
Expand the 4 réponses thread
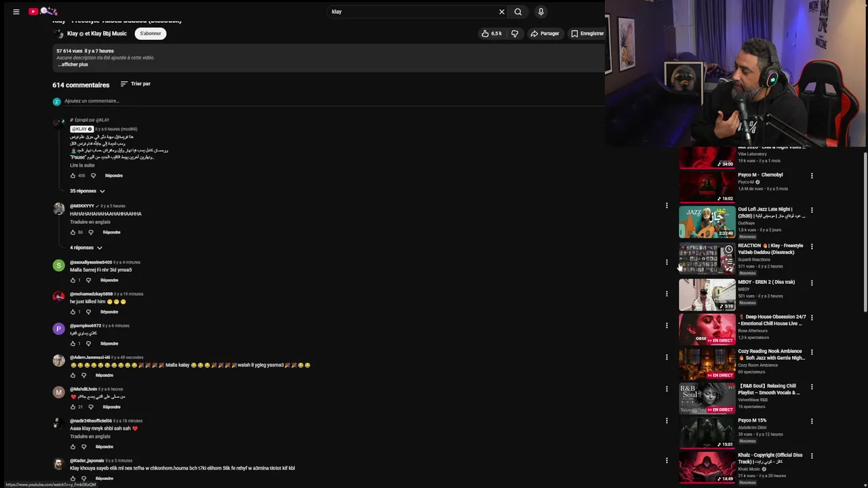point(85,248)
